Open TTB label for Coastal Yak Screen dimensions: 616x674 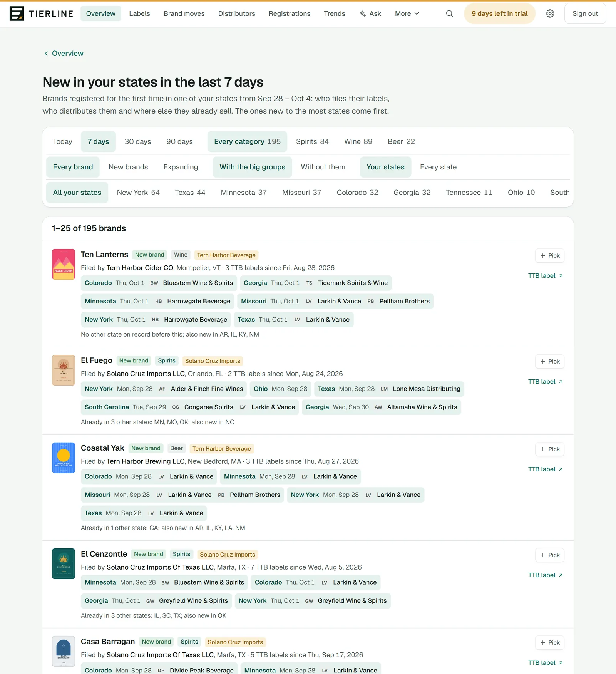click(x=546, y=469)
